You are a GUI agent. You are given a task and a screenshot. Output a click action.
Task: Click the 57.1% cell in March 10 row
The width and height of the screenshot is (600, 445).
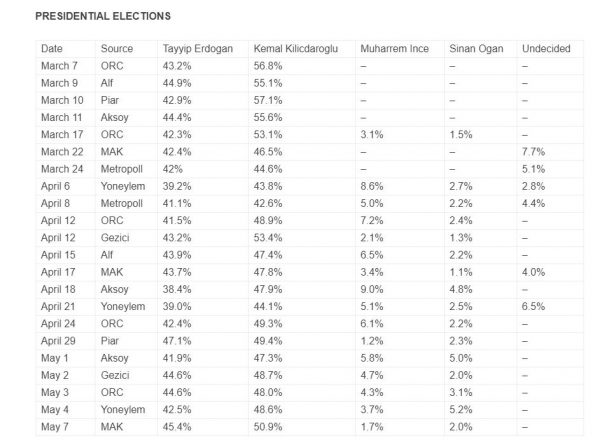[268, 100]
